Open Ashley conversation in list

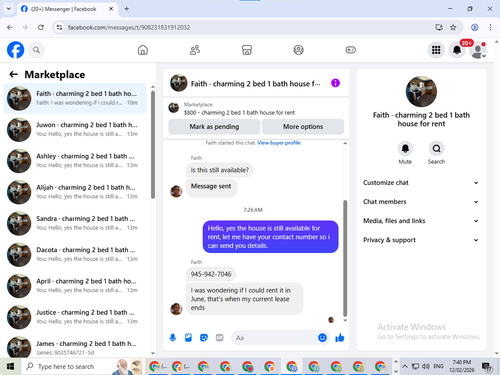click(75, 161)
